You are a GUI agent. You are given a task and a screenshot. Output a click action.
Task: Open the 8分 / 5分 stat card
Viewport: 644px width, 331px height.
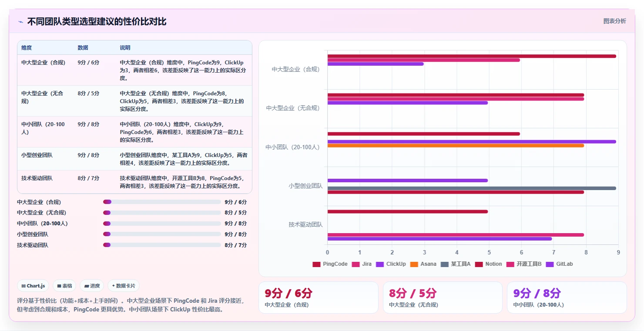(443, 298)
